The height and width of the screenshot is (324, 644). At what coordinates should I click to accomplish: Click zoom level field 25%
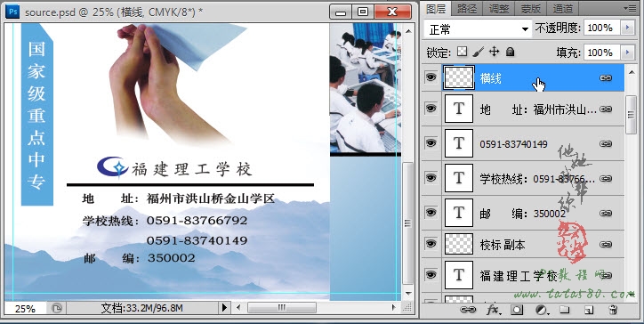point(25,308)
